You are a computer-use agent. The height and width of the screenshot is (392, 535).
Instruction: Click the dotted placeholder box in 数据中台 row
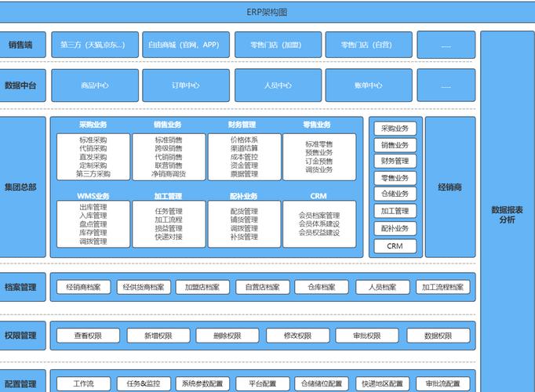(446, 85)
